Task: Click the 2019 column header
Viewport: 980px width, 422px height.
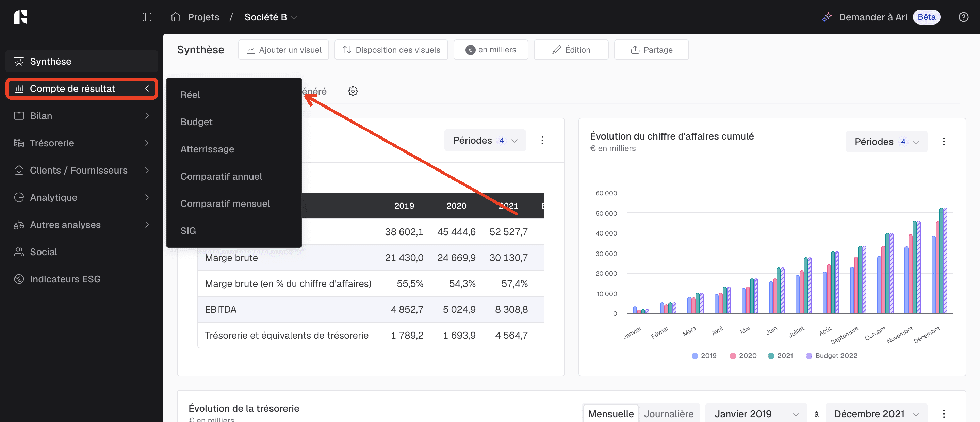Action: coord(404,206)
